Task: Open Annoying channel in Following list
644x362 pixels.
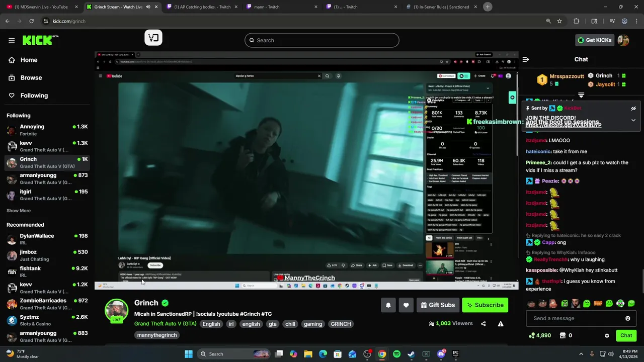Action: (47, 130)
